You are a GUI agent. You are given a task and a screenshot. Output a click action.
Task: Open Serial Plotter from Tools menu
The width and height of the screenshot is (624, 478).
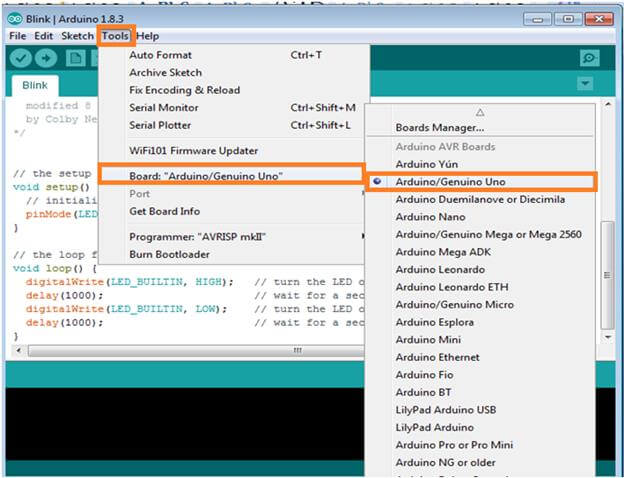pos(232,125)
